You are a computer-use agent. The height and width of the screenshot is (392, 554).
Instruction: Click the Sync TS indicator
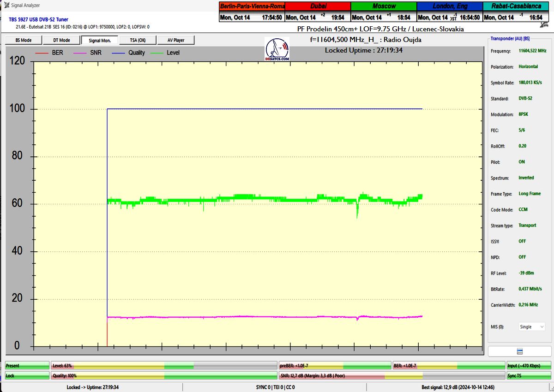pyautogui.click(x=528, y=375)
